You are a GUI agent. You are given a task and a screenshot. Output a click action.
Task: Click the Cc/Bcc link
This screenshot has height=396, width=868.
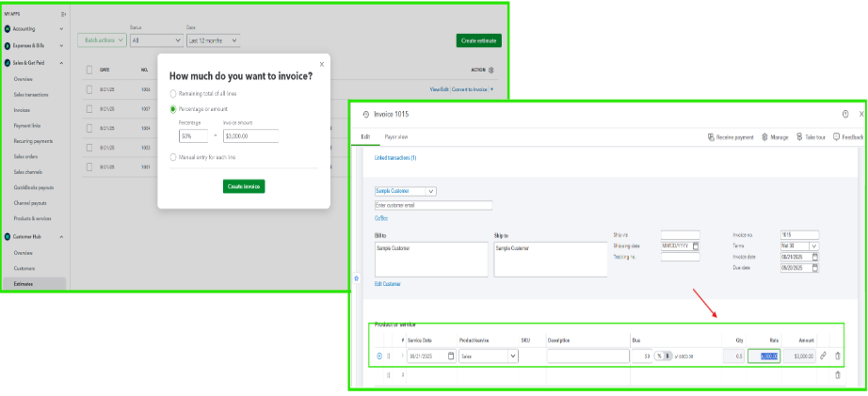381,218
